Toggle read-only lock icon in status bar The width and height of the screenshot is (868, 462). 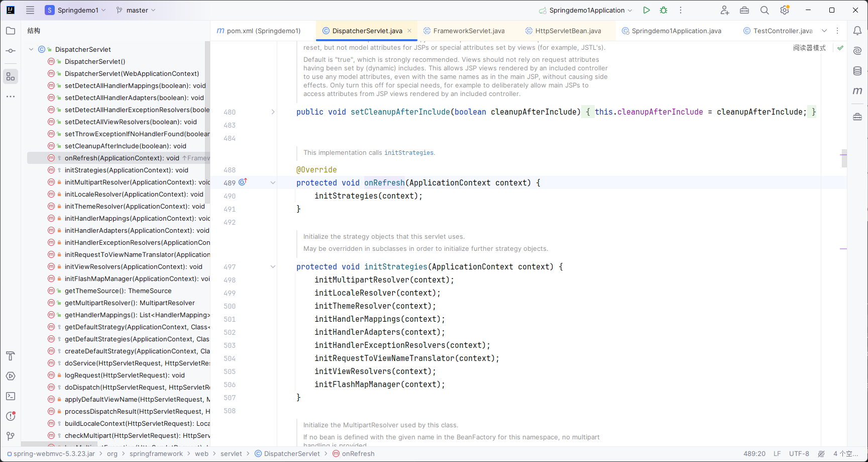click(821, 454)
